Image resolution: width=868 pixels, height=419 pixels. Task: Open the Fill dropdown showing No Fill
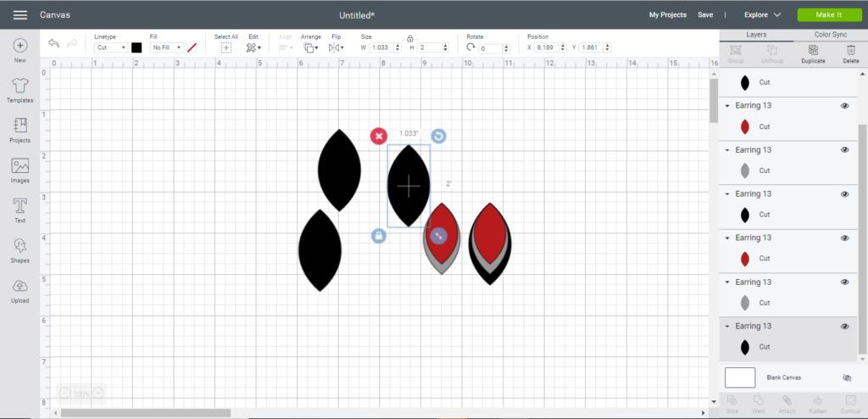(x=167, y=47)
